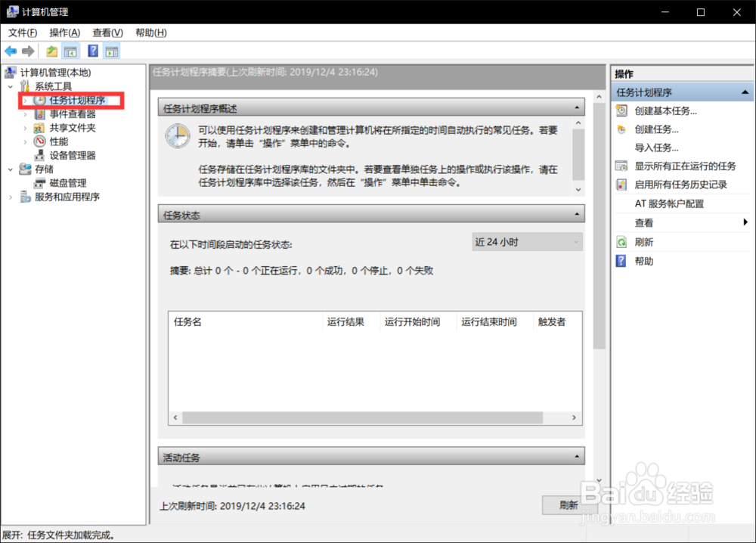Click the task list scroll right arrow
Image resolution: width=756 pixels, height=543 pixels.
(574, 417)
